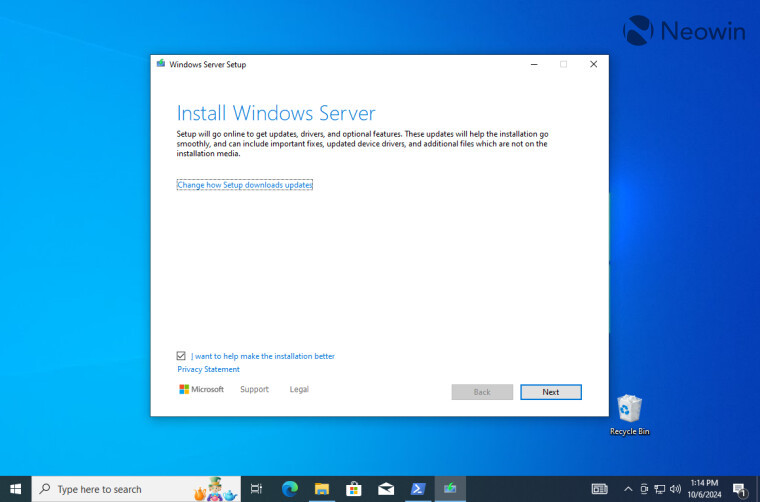Show hidden system tray icons
This screenshot has width=760, height=502.
(628, 489)
